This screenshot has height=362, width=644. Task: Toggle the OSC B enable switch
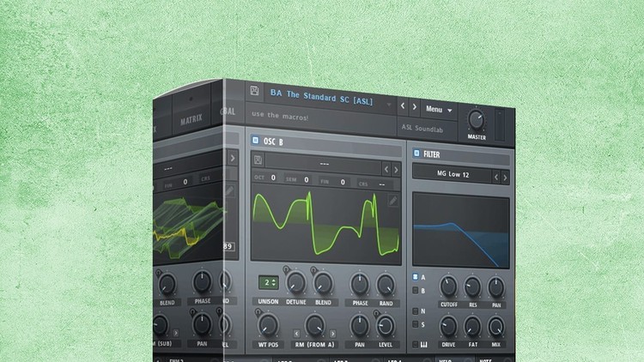tap(256, 141)
